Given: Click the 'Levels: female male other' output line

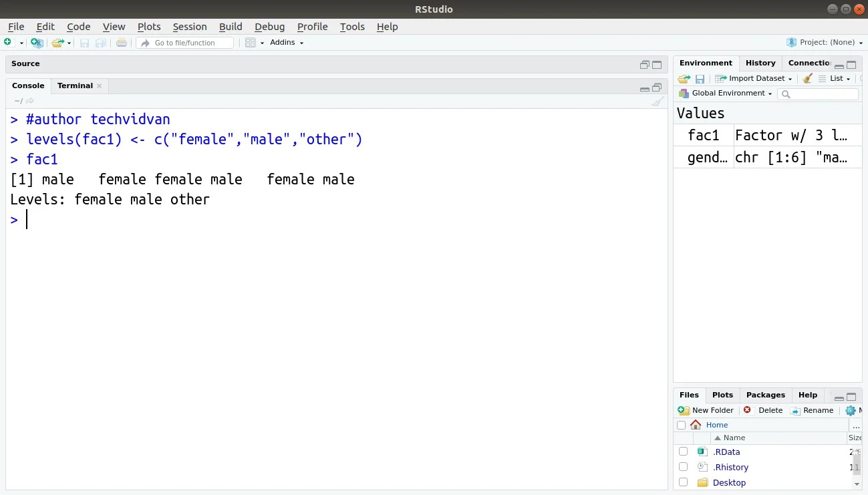Looking at the screenshot, I should pos(110,200).
